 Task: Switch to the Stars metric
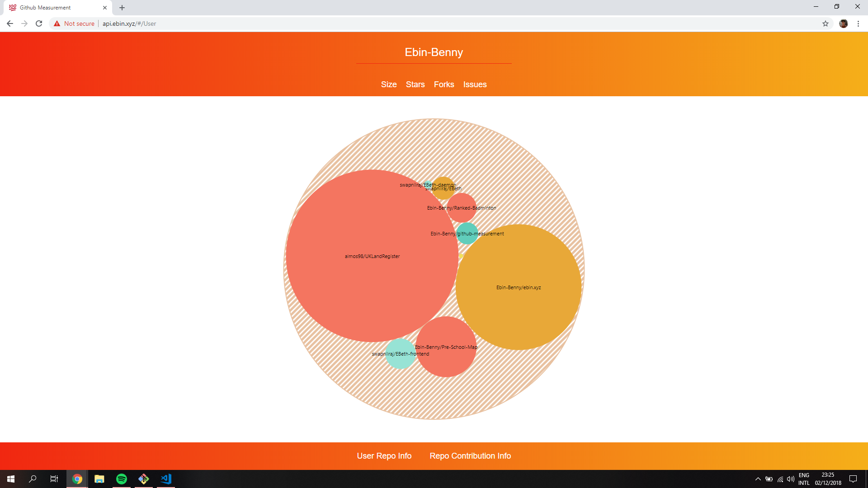[415, 84]
